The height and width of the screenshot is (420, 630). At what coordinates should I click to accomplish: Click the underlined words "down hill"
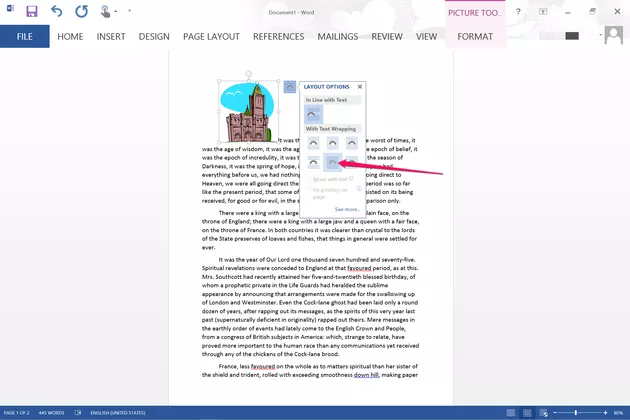tap(366, 375)
